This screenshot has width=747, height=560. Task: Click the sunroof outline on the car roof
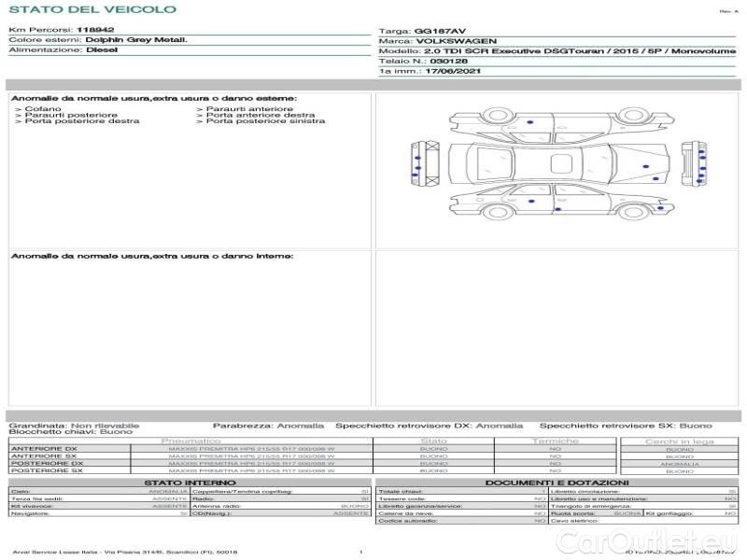point(561,163)
